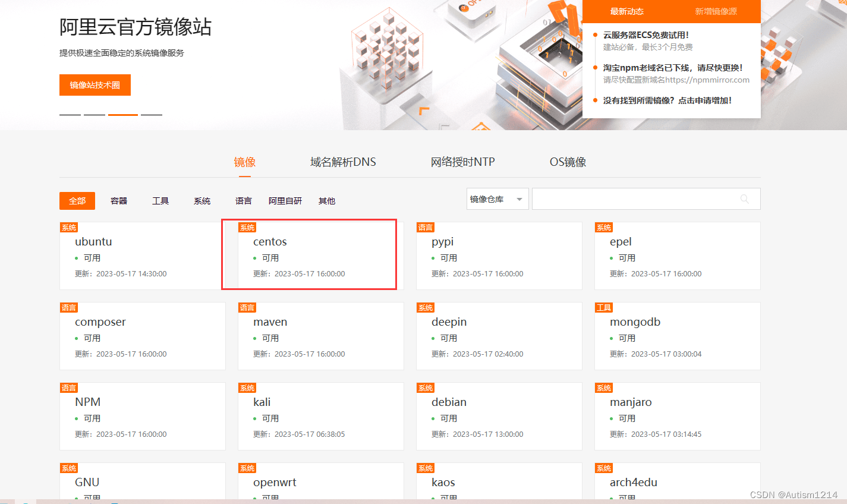Viewport: 847px width, 504px height.
Task: Click the 阿里云官方镜像站 heading
Action: pos(136,27)
